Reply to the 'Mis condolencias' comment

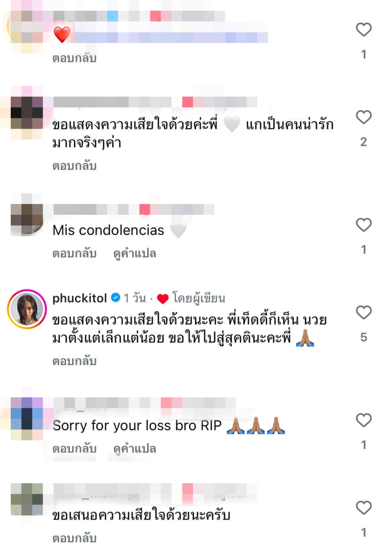tap(74, 254)
